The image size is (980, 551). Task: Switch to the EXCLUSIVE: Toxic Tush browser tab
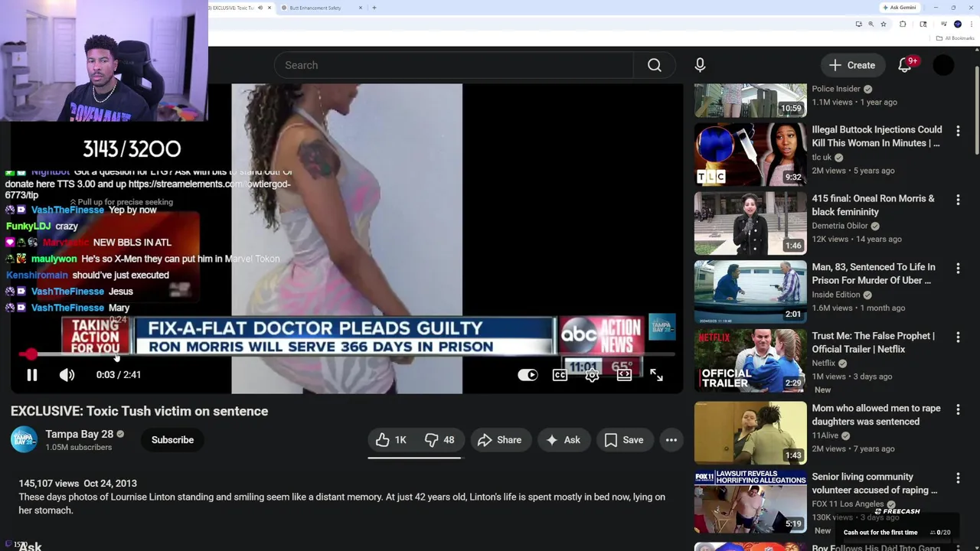234,8
